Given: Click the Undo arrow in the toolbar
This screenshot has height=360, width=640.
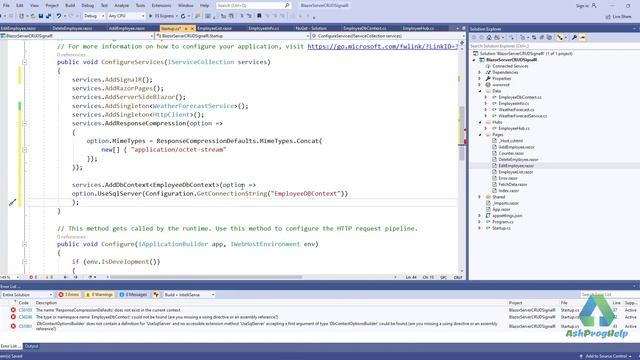Looking at the screenshot, I should coord(59,16).
